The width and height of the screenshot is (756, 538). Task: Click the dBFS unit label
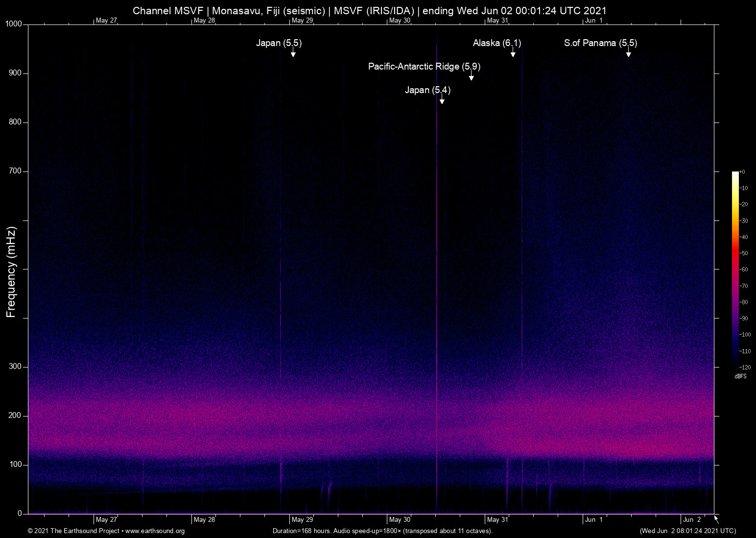click(x=740, y=376)
